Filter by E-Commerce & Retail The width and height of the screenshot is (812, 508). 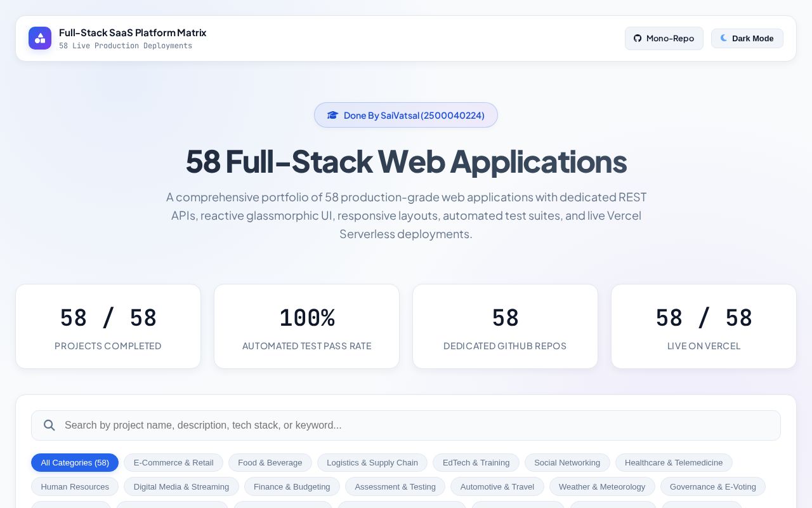pyautogui.click(x=173, y=462)
